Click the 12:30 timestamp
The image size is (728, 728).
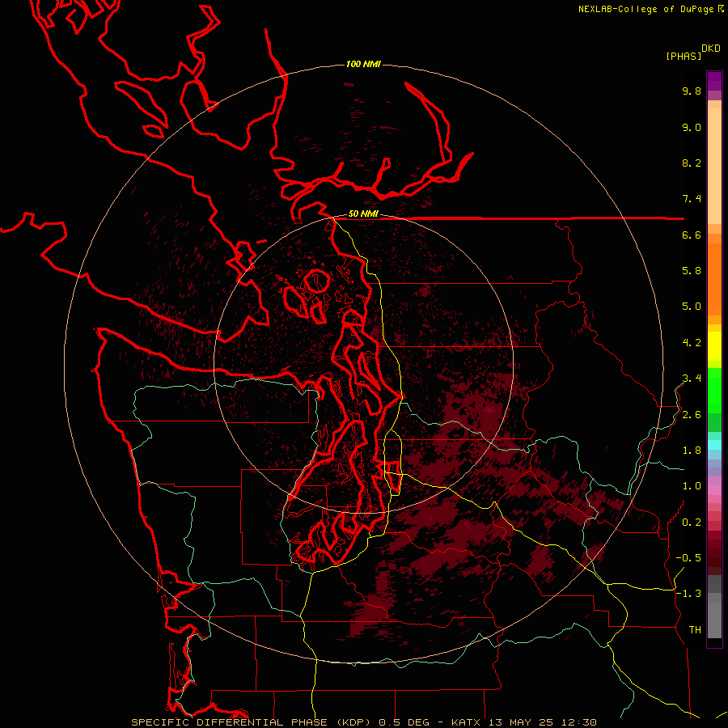(578, 722)
